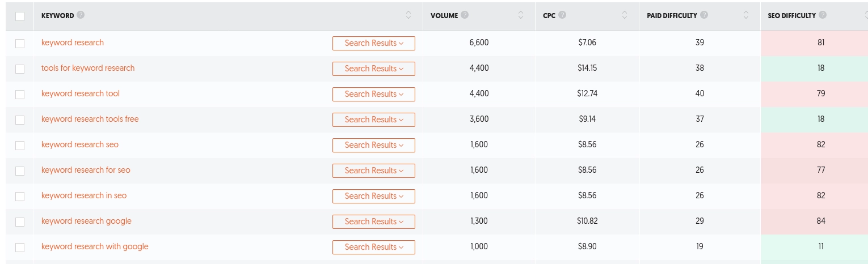The image size is (868, 264).
Task: Select the $12.74 CPC cell
Action: coord(587,93)
